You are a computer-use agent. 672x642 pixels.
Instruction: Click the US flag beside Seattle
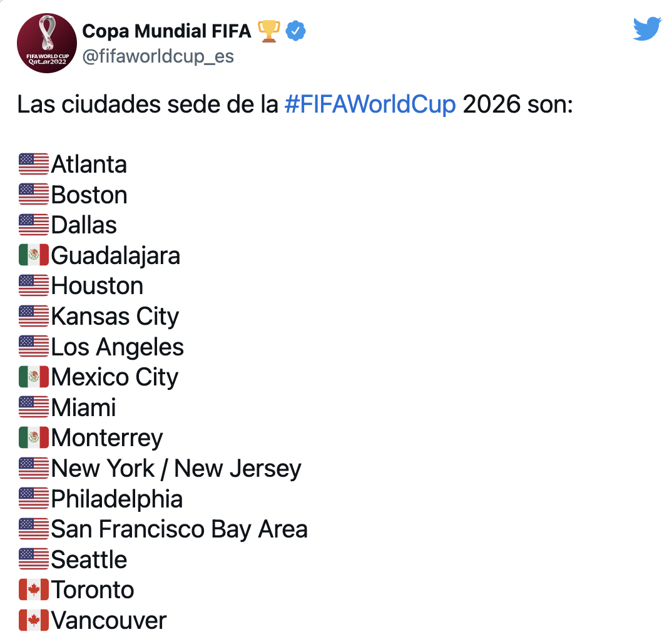(34, 559)
